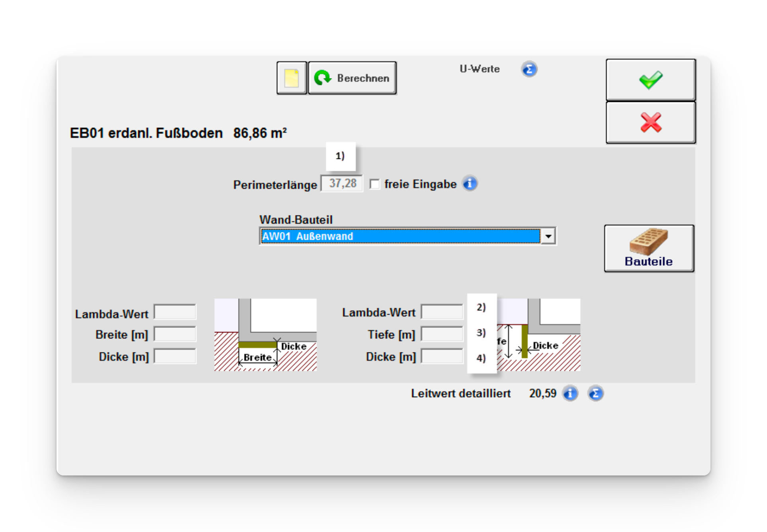Click the left Dicke [m] input field
The image size is (767, 532).
point(175,356)
